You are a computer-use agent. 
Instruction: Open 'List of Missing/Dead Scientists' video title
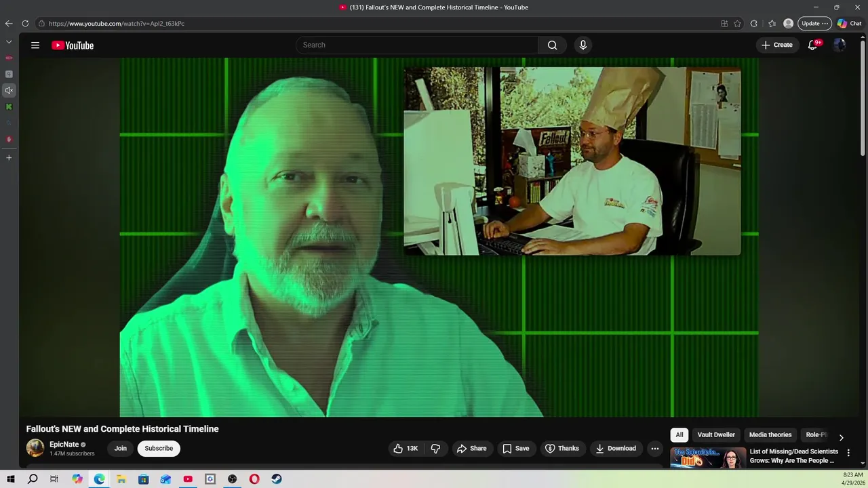click(x=794, y=456)
